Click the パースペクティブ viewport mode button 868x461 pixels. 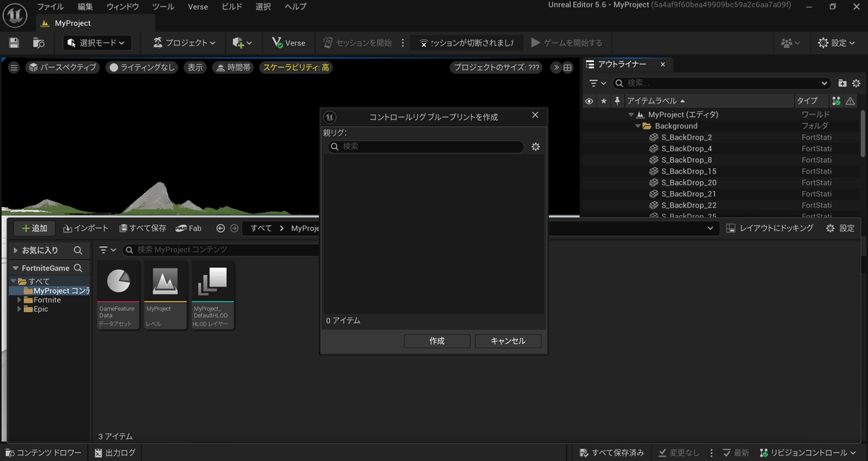[63, 67]
